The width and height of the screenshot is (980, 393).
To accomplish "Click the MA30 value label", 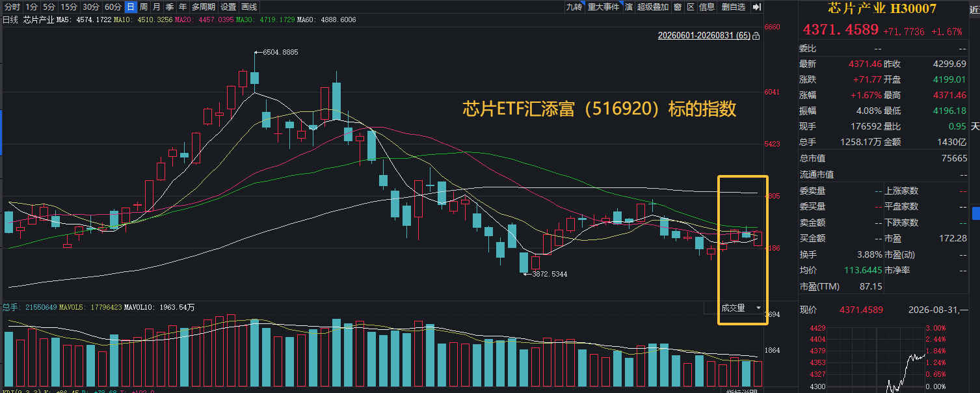I will (x=265, y=20).
